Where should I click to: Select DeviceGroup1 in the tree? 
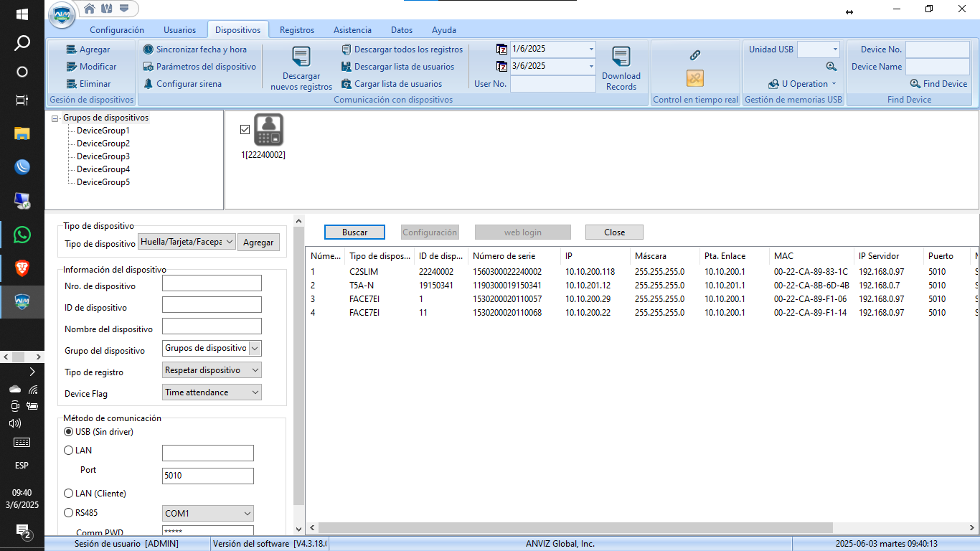[103, 131]
